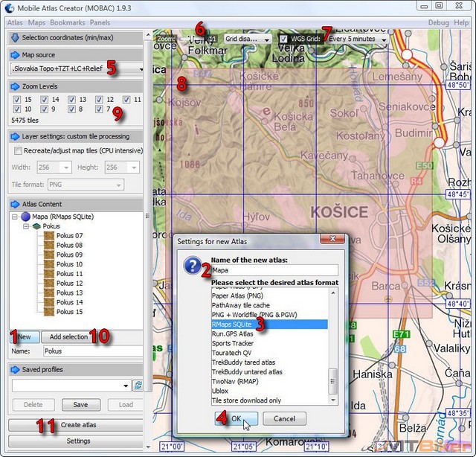Enable Recreate/adjust map tiles checkbox
476x457 pixels.
pos(16,151)
